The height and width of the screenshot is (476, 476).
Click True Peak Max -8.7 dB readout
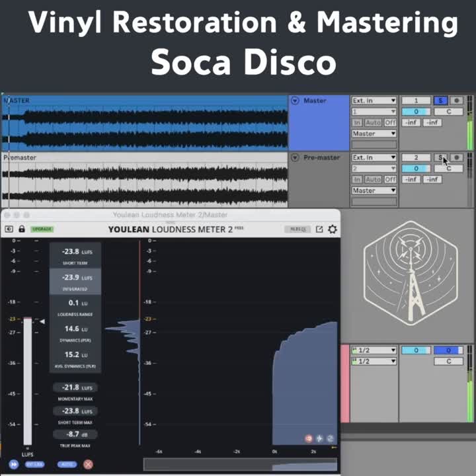click(75, 434)
